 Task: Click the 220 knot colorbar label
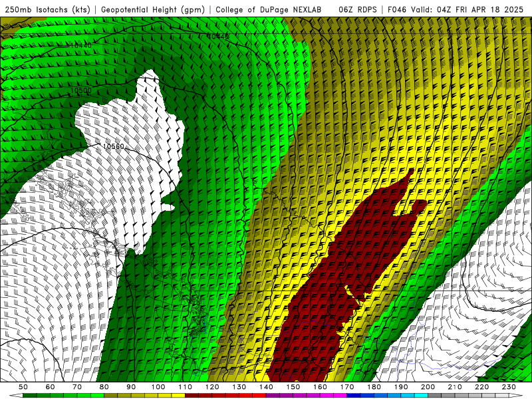[x=481, y=387]
